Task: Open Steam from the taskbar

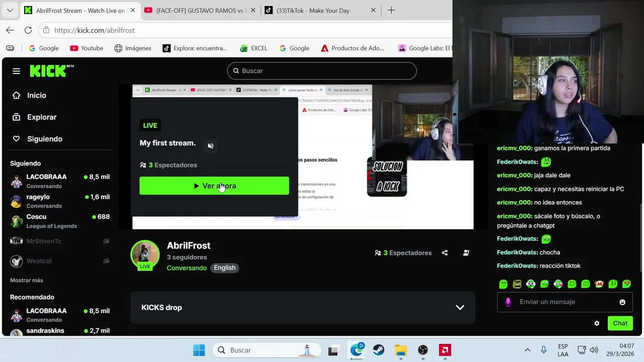Action: click(x=378, y=350)
